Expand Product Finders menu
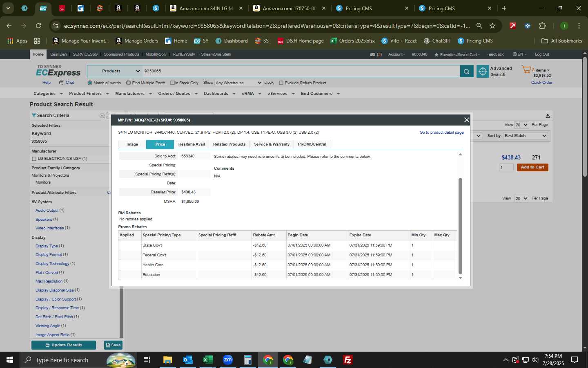The height and width of the screenshot is (368, 588). pos(89,94)
